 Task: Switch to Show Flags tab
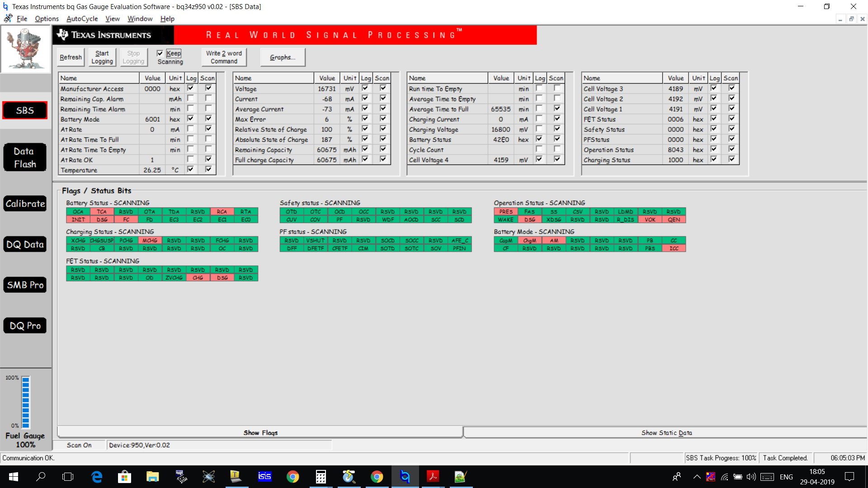point(260,432)
